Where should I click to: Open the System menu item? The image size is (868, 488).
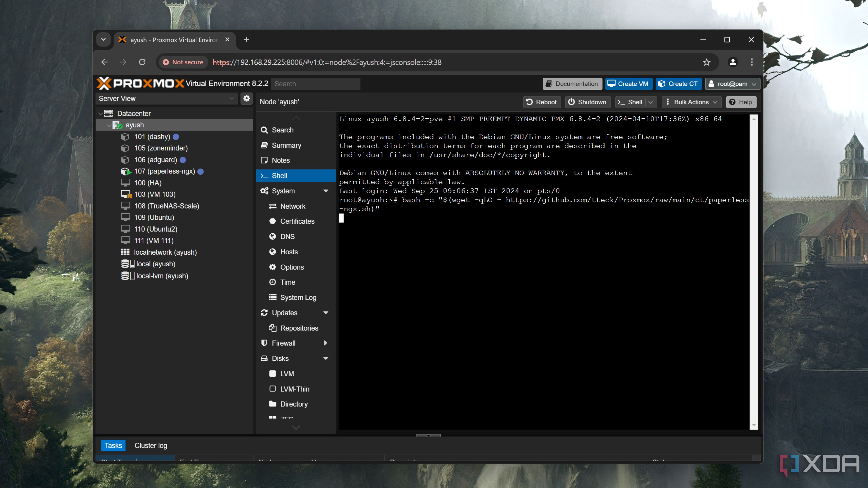(x=283, y=191)
